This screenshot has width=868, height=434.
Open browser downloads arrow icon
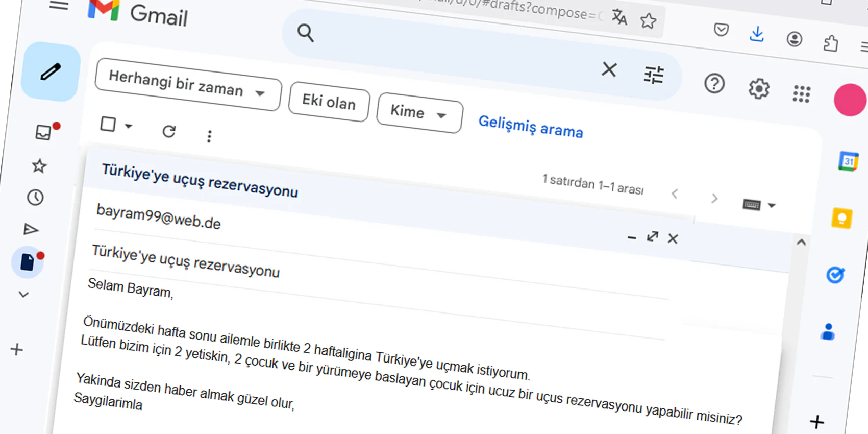[x=757, y=34]
